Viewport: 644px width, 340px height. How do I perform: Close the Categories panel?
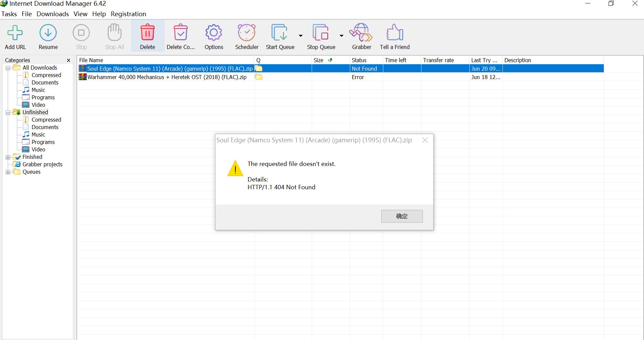coord(69,60)
